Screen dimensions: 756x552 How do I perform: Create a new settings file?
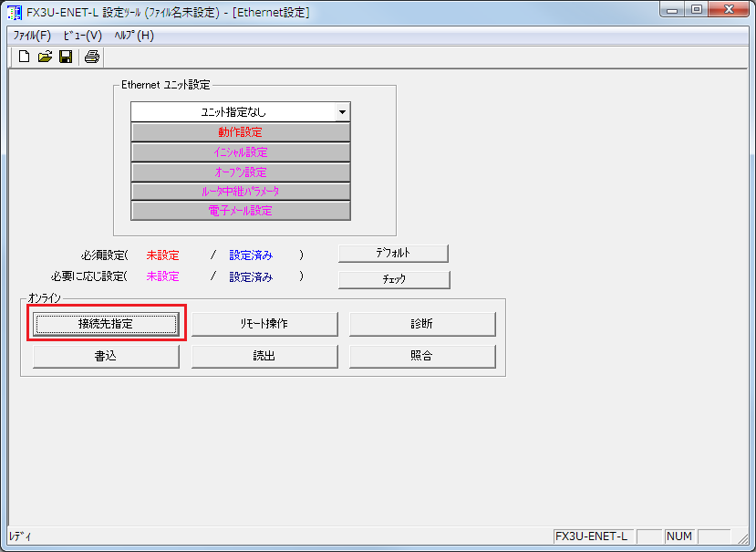pyautogui.click(x=23, y=56)
